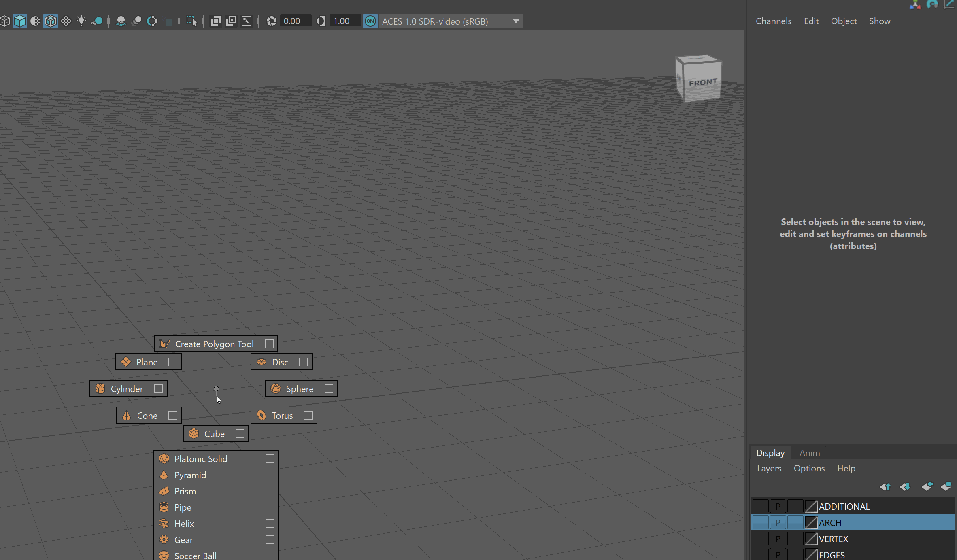
Task: Switch to the Anim layer tab
Action: coord(809,453)
